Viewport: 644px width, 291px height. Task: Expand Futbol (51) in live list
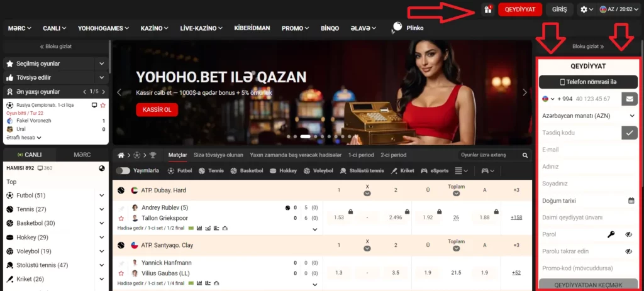click(x=102, y=195)
